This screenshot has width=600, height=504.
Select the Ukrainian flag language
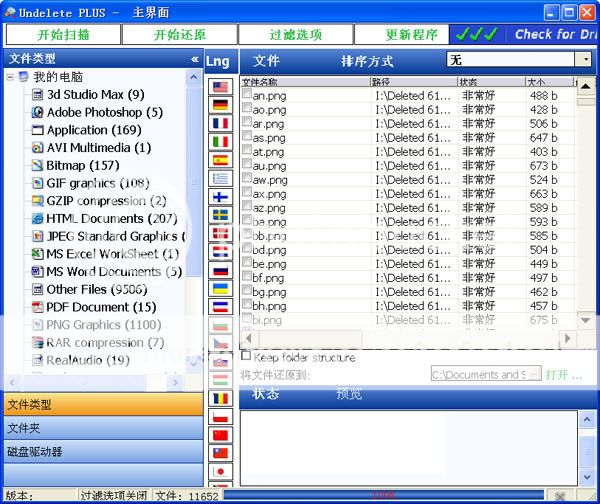point(220,289)
